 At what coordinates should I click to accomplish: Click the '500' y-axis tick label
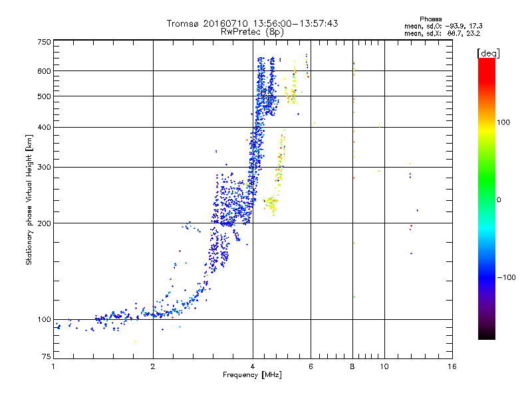(44, 96)
